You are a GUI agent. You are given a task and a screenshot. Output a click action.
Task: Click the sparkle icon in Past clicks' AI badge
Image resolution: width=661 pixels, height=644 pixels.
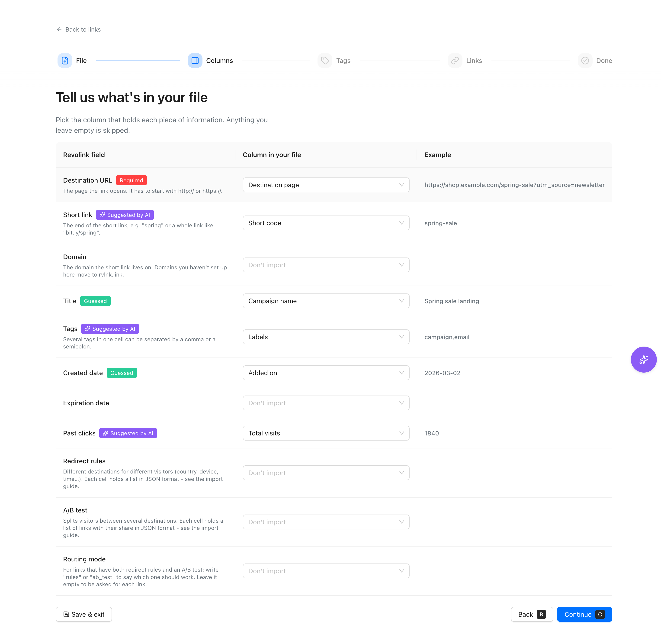click(106, 433)
